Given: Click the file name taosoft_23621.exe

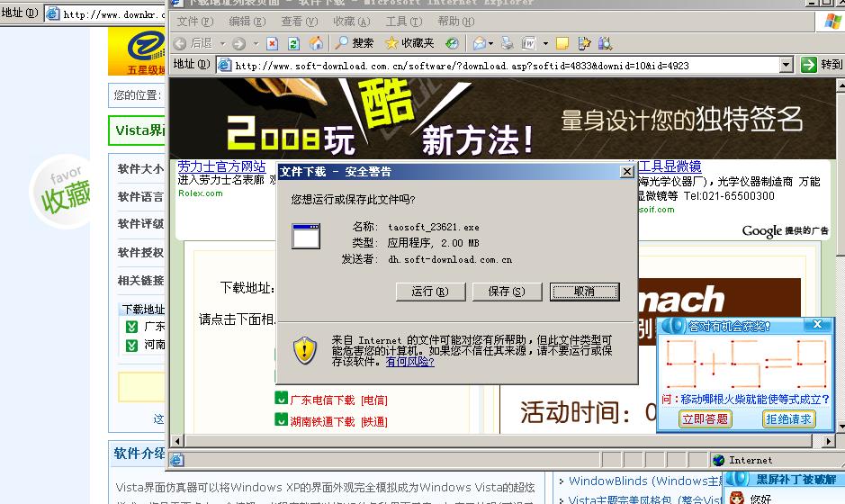Looking at the screenshot, I should point(433,228).
